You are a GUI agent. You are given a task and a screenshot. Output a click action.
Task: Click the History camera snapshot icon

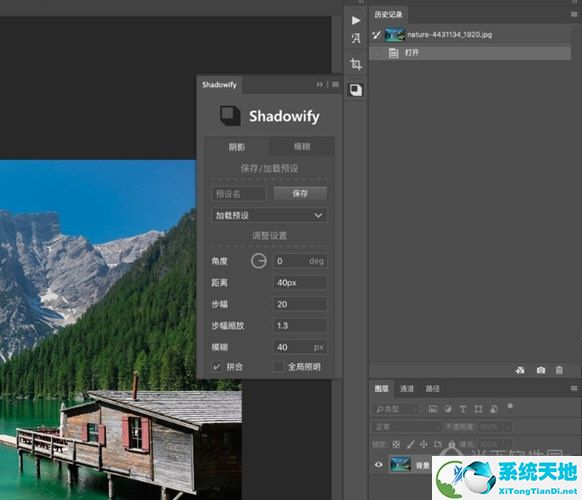coord(541,370)
